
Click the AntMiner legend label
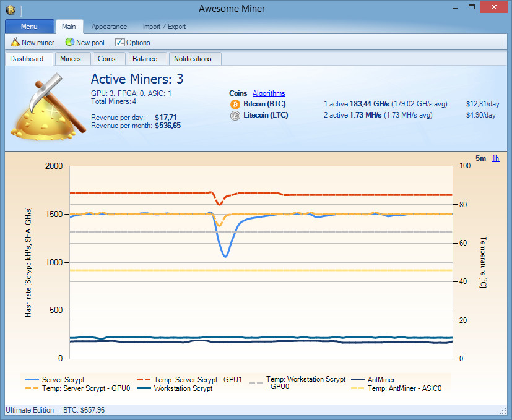381,380
